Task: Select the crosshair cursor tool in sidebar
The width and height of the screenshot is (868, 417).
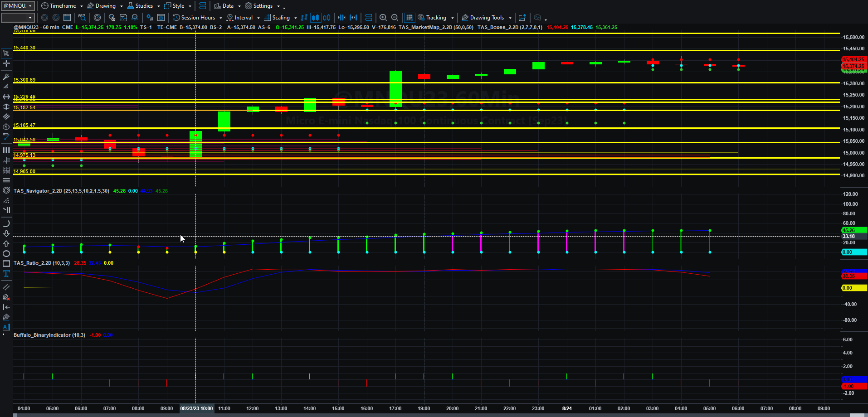Action: coord(6,63)
